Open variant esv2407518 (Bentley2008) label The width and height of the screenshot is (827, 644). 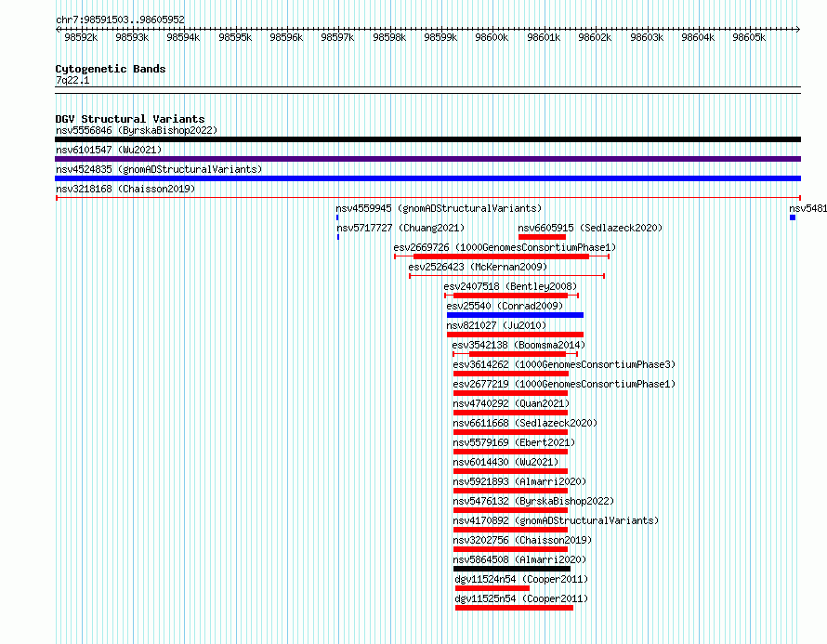tap(510, 286)
